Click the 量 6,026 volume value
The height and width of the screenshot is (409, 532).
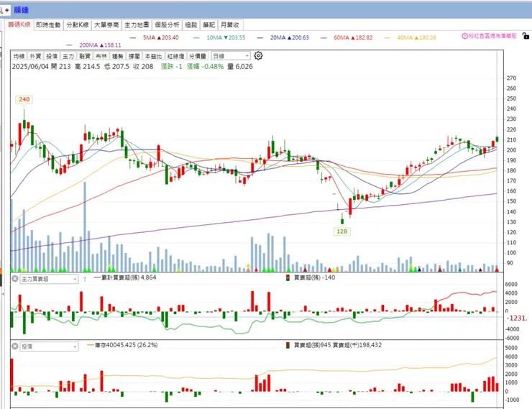click(240, 66)
